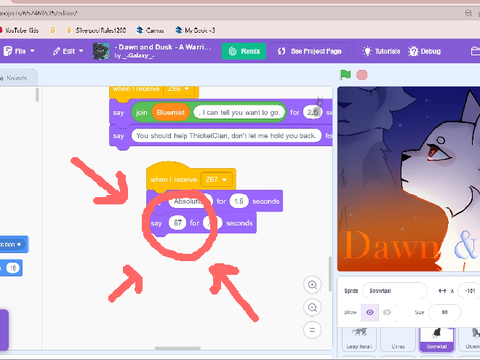Open the File menu

click(x=19, y=51)
